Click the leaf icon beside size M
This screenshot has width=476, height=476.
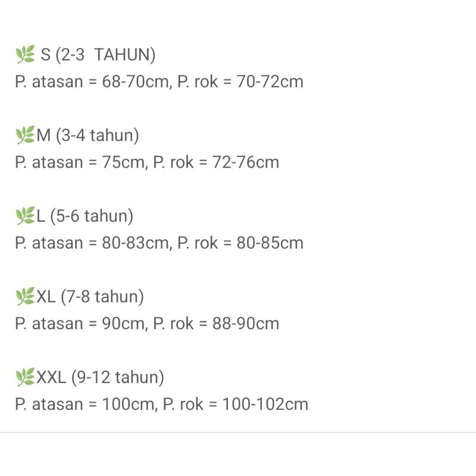click(25, 136)
